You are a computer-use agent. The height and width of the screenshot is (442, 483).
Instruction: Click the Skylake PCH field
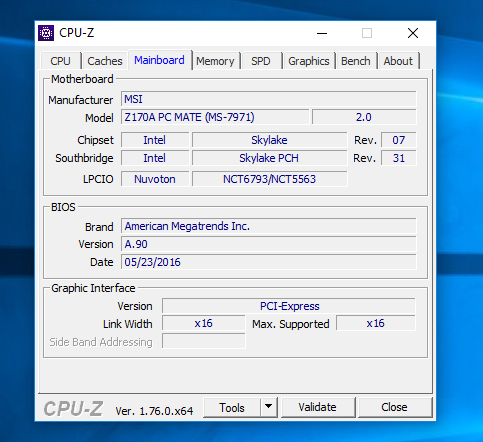270,158
